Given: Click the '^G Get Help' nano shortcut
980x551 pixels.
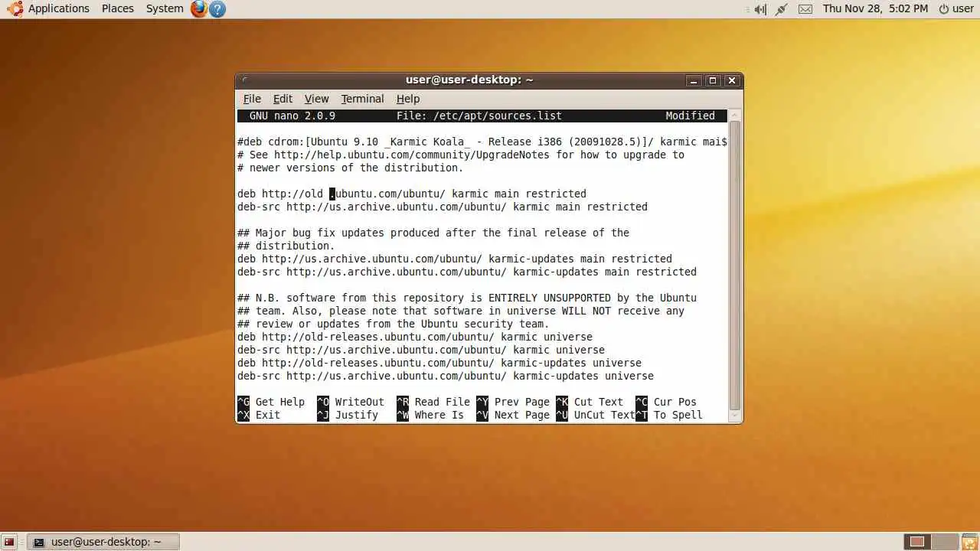Looking at the screenshot, I should click(x=271, y=402).
